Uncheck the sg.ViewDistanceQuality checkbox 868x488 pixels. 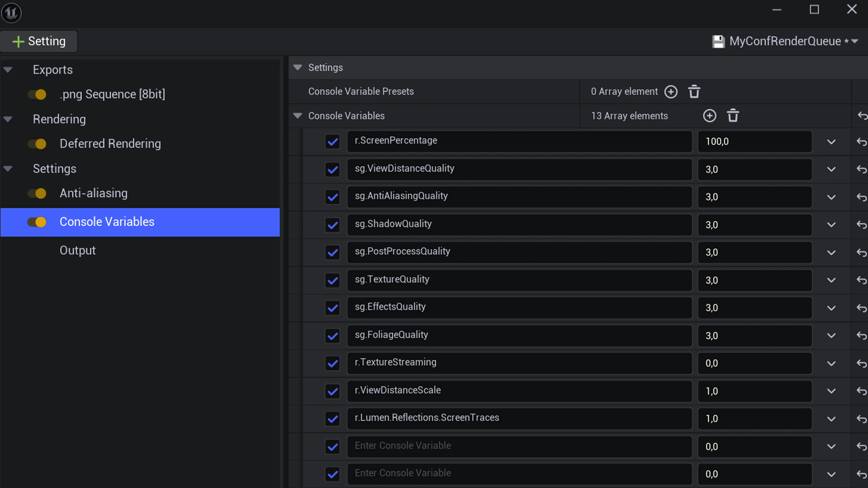(x=333, y=169)
